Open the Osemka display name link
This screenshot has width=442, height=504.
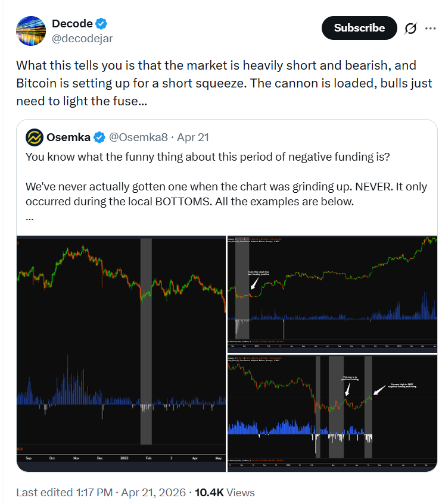tap(67, 137)
